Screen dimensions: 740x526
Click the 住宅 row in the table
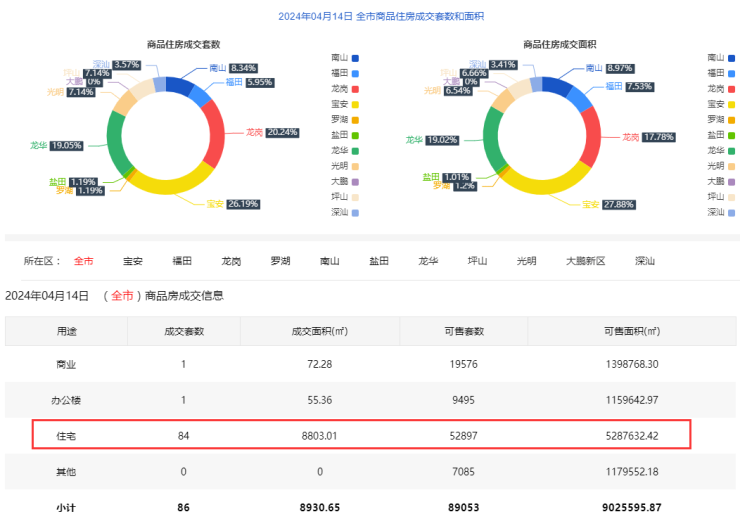(x=361, y=435)
